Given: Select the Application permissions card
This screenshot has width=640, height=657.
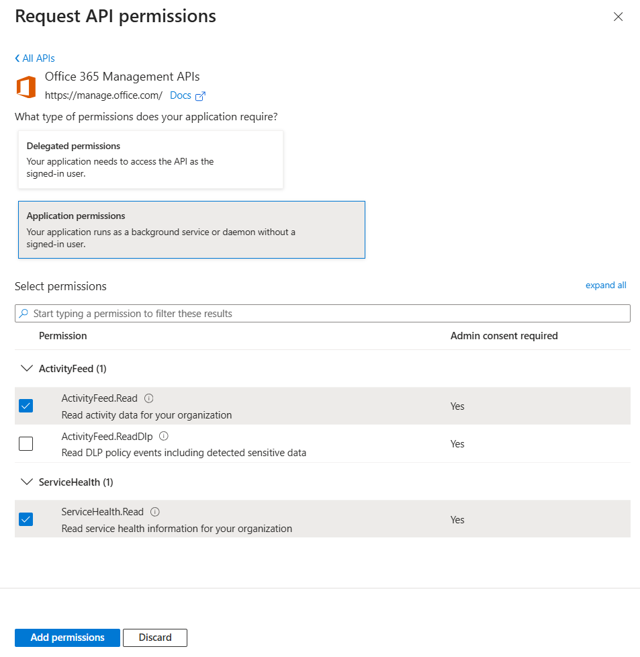Looking at the screenshot, I should click(190, 229).
